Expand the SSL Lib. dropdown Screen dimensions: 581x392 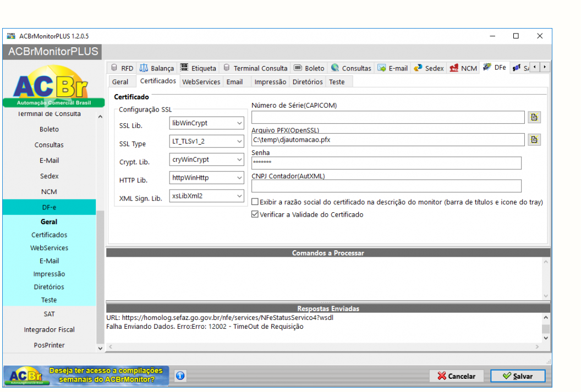point(239,123)
